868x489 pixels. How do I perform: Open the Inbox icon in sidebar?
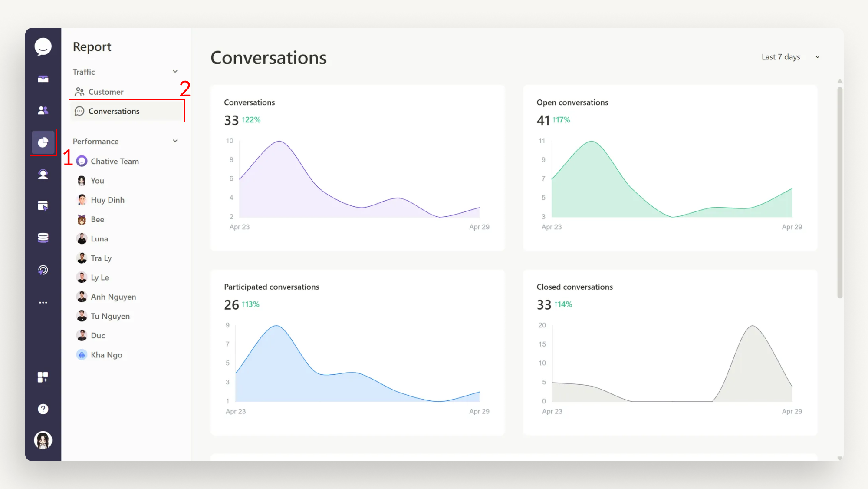coord(43,79)
